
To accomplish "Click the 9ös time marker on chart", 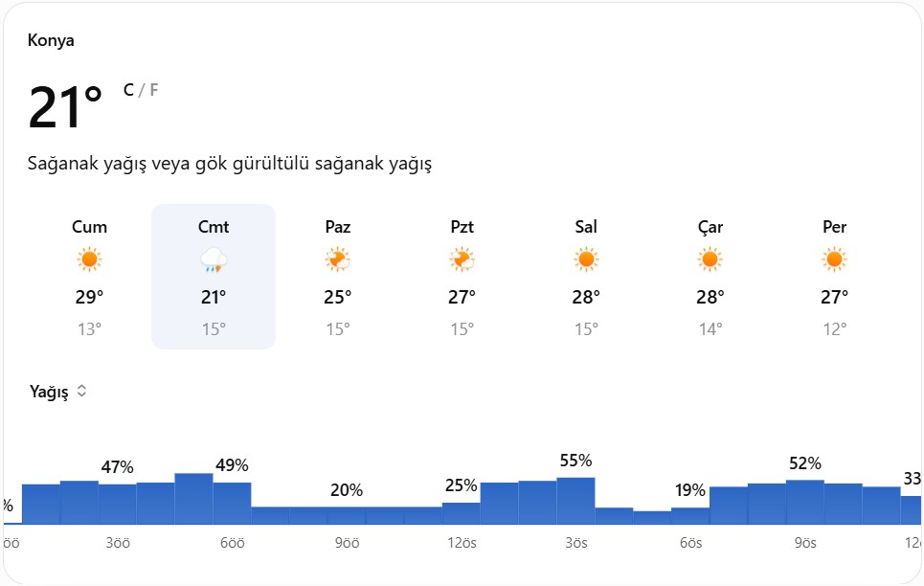I will [x=805, y=543].
